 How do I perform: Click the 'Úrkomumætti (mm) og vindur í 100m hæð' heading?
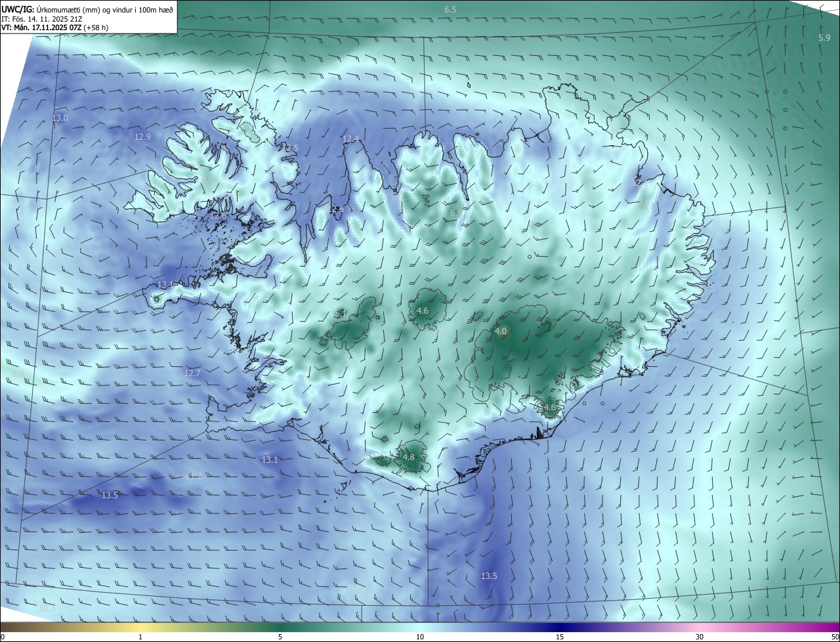[105, 9]
